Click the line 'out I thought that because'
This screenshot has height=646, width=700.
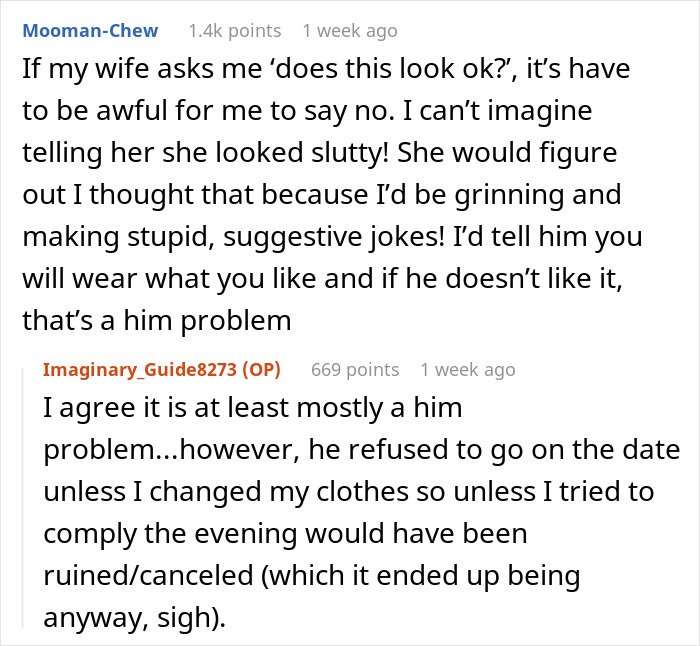[x=320, y=194]
